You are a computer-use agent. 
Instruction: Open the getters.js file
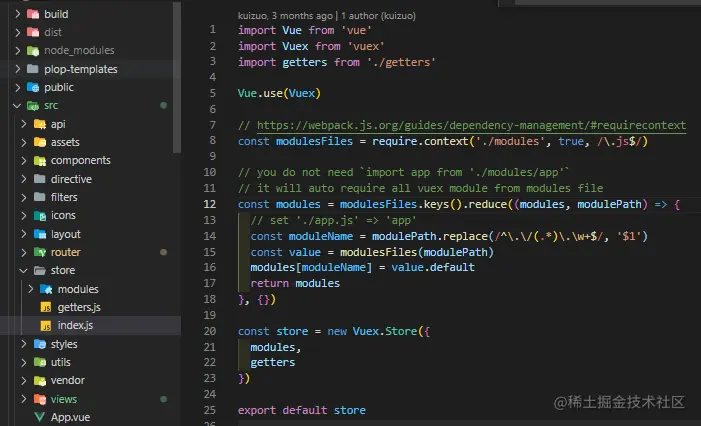tap(79, 307)
